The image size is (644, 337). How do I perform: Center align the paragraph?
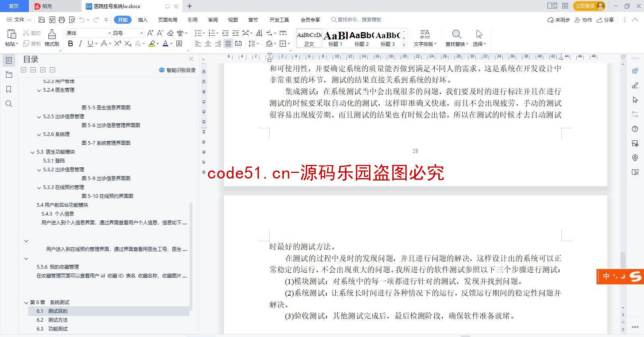click(x=208, y=43)
